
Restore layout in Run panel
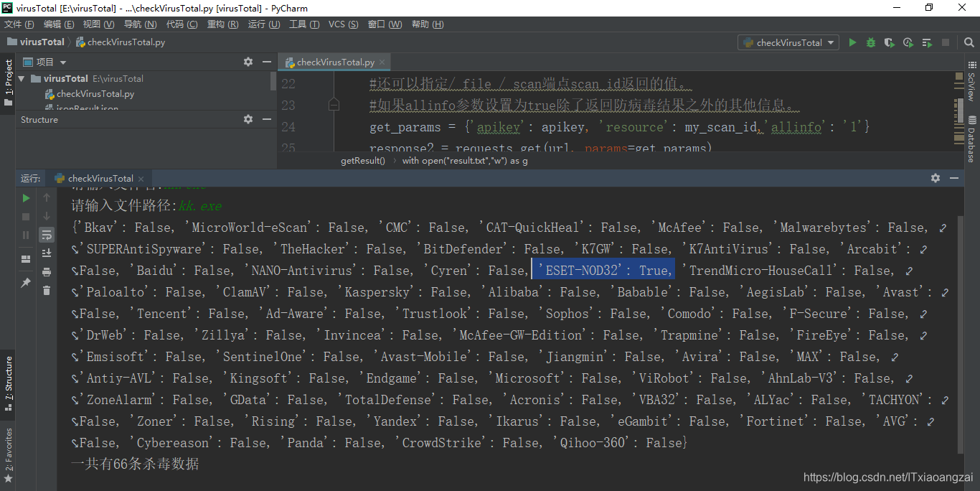click(x=27, y=259)
